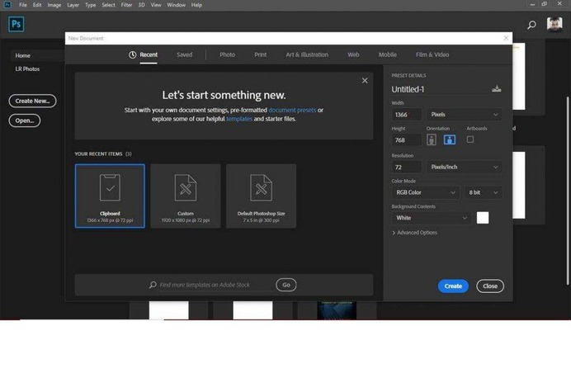Click the home screen vertical scrollbar
This screenshot has height=392, width=571.
coord(568,191)
